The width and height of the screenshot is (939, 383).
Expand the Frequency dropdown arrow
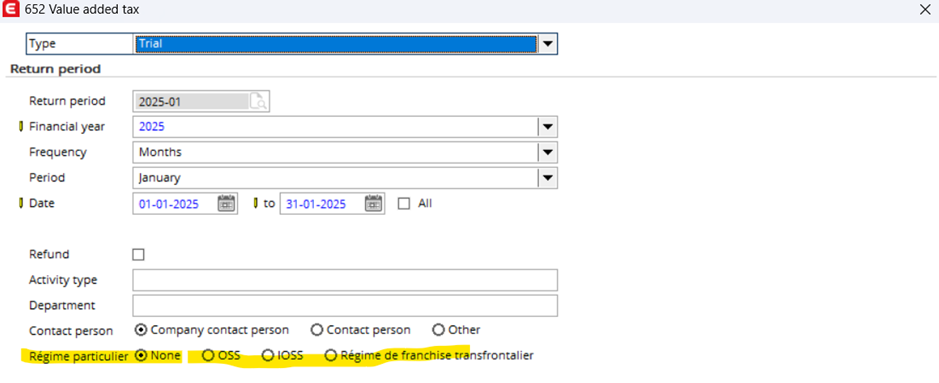click(547, 153)
